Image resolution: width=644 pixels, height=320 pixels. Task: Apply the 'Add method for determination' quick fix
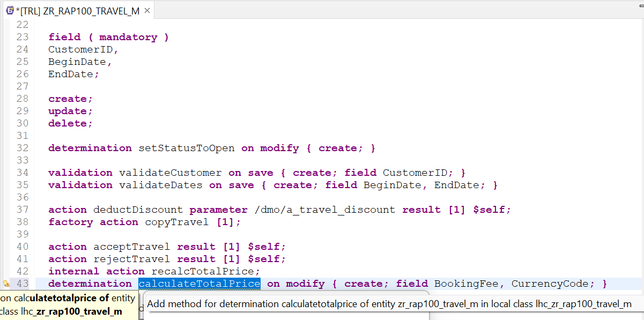pyautogui.click(x=389, y=304)
